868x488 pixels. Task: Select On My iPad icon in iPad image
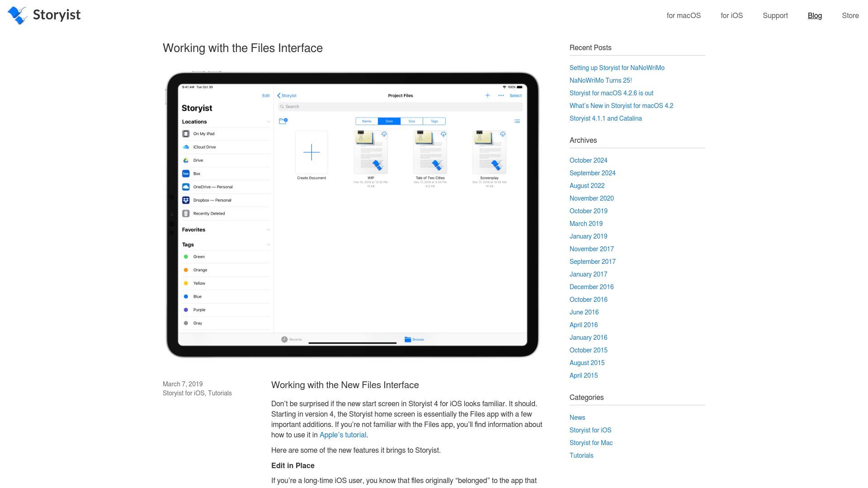coord(186,134)
